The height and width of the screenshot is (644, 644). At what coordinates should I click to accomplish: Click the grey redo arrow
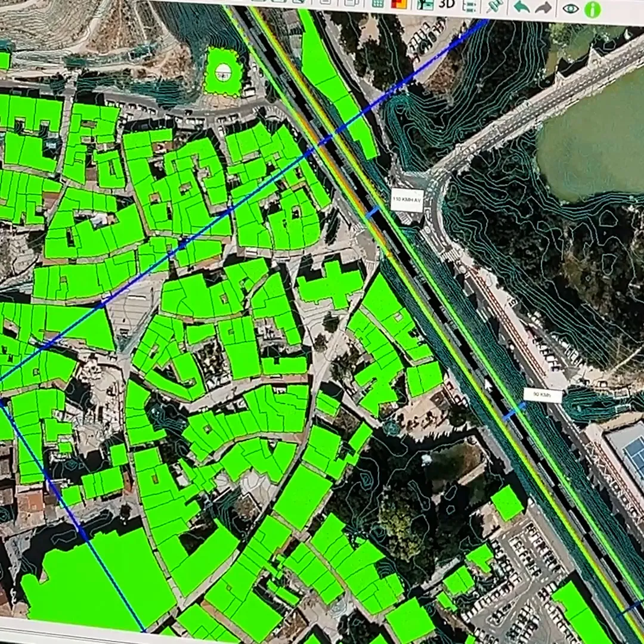543,8
